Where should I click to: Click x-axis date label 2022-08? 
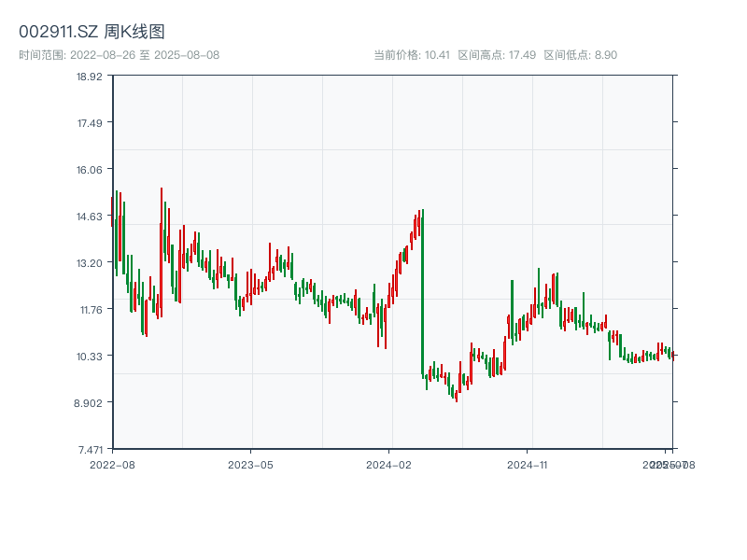tap(112, 465)
